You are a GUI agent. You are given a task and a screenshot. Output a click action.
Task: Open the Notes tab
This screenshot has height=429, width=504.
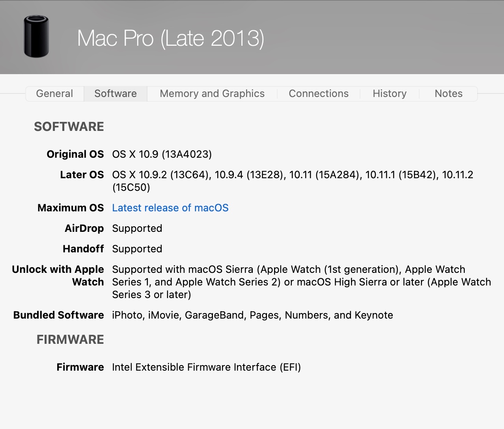click(448, 93)
